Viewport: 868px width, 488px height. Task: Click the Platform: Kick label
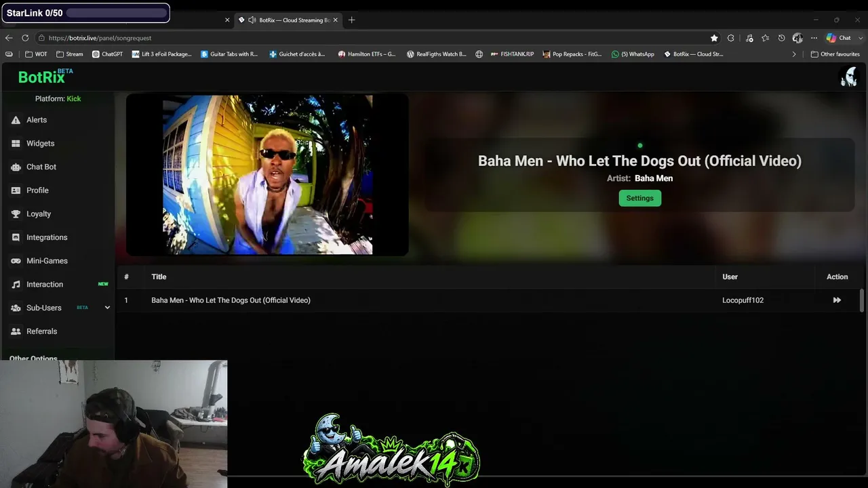click(x=58, y=99)
